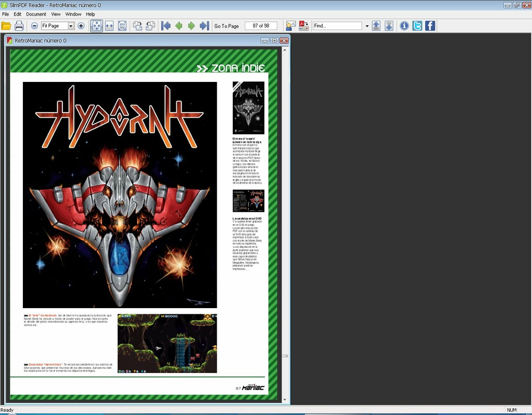Toggle the Fit Width view button
This screenshot has height=415, width=532.
pos(109,26)
